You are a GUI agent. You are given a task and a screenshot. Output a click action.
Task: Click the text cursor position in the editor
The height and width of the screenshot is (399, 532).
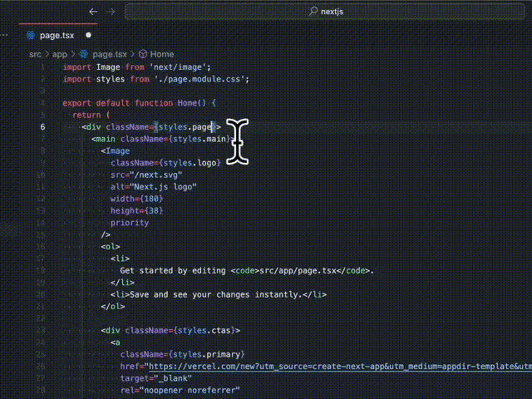pos(212,127)
